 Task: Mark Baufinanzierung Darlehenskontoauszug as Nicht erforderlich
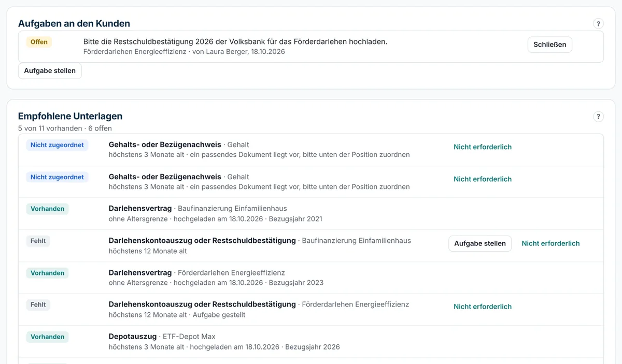point(550,243)
